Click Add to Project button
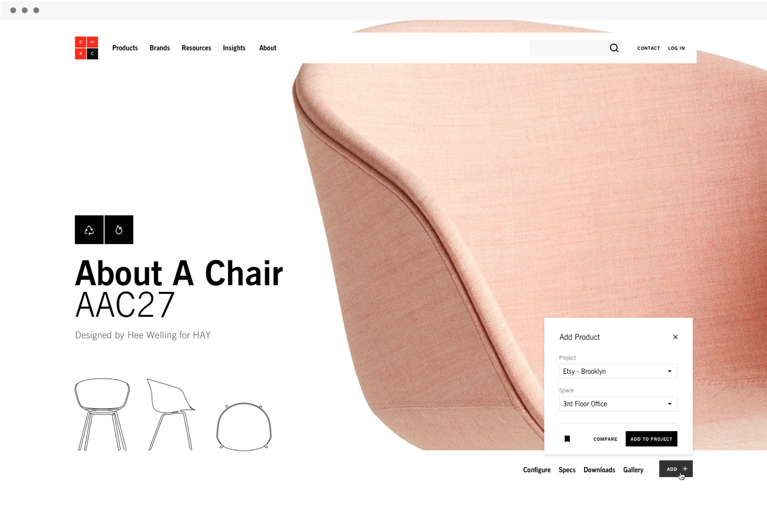The height and width of the screenshot is (532, 767). coord(651,439)
